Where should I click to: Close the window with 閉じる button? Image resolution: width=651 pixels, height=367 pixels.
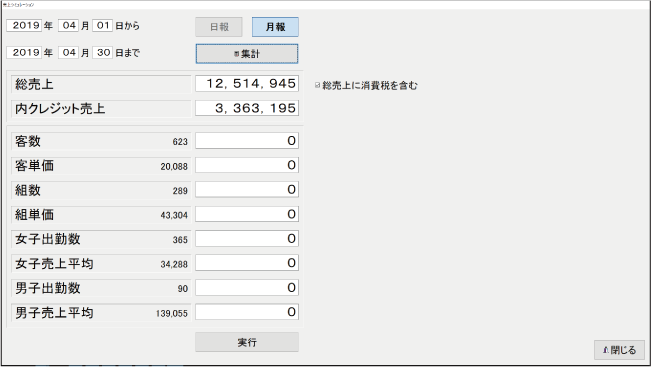click(x=619, y=350)
